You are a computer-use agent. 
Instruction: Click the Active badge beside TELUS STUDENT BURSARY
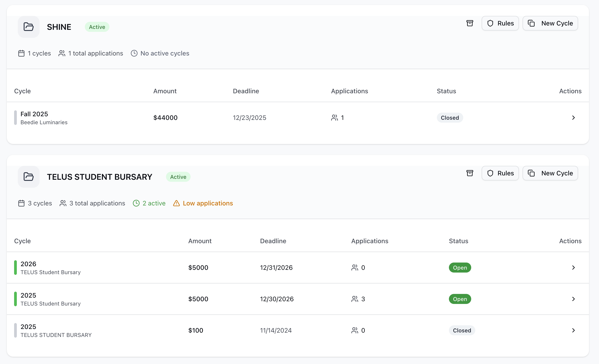click(x=178, y=177)
